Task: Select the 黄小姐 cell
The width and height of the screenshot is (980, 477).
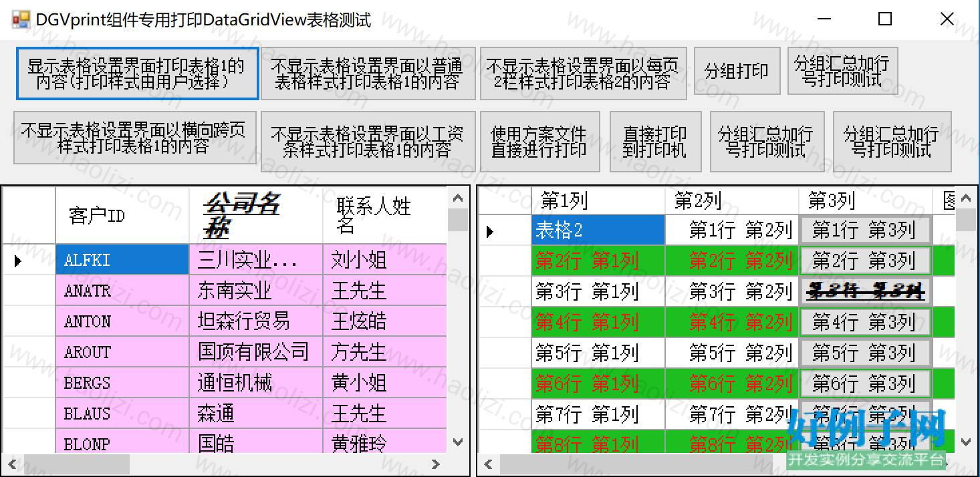Action: [385, 382]
